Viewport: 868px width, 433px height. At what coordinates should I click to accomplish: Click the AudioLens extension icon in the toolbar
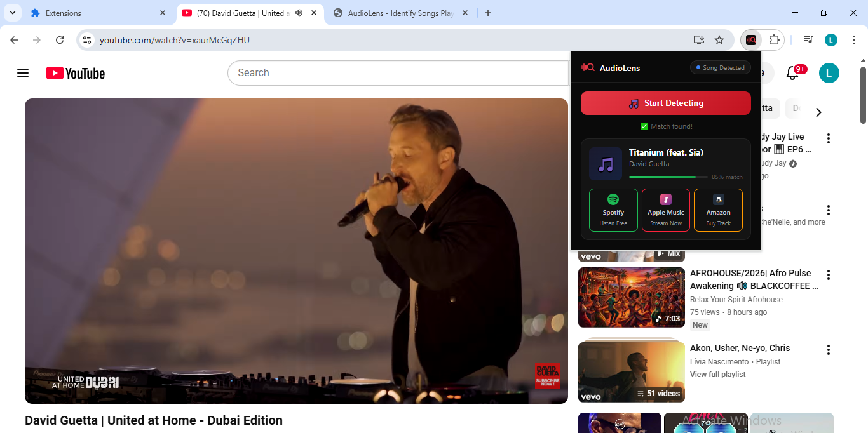[x=750, y=39]
